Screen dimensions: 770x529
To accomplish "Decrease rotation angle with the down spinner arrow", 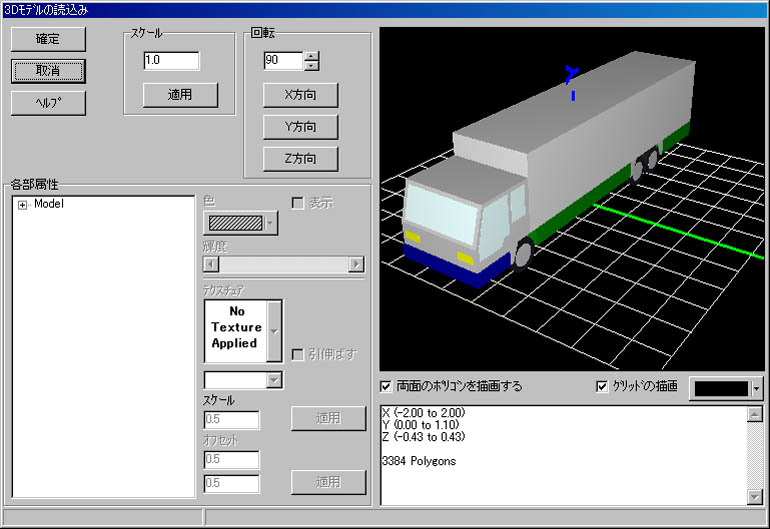I will tap(311, 65).
